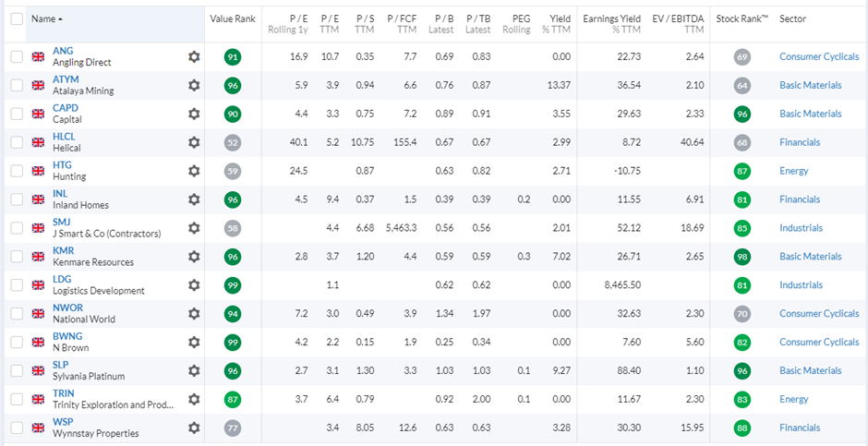
Task: Tick the checkbox for Capital (CAPD)
Action: click(17, 114)
